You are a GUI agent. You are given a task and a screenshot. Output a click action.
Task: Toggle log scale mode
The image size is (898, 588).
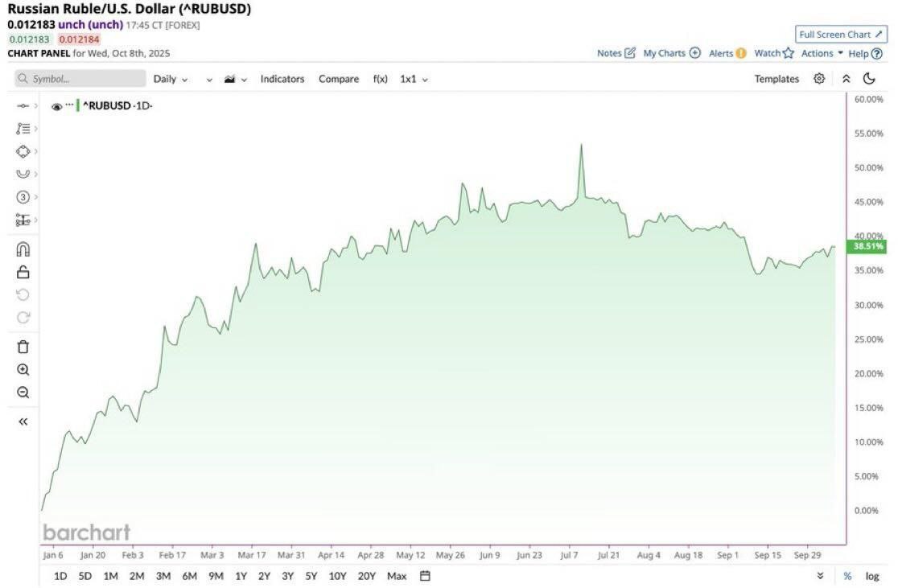tap(872, 576)
